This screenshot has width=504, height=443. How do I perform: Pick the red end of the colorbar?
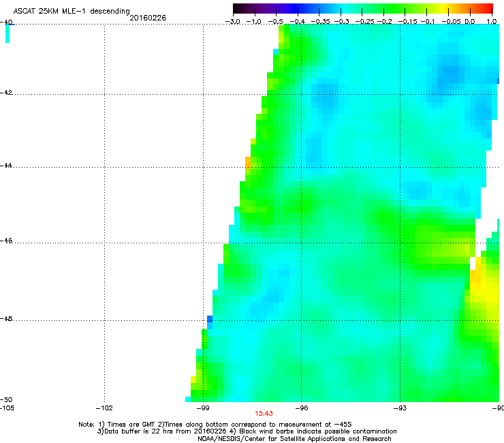pyautogui.click(x=488, y=9)
